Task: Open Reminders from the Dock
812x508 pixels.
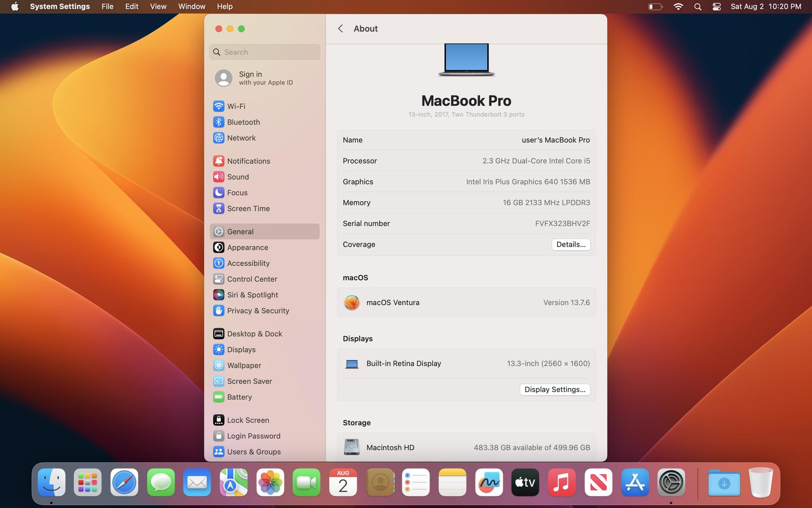Action: 416,482
